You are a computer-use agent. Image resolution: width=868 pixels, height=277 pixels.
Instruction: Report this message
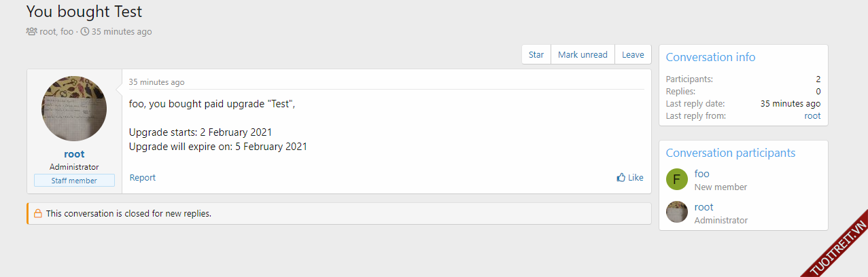coord(143,178)
